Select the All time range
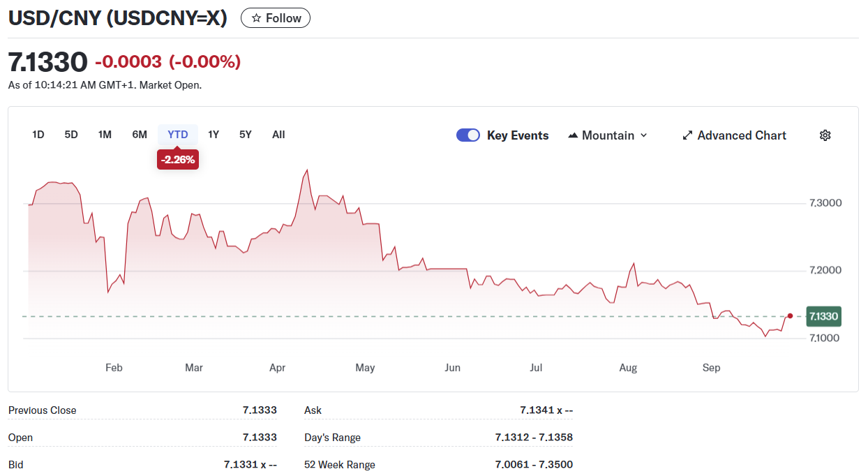Image resolution: width=868 pixels, height=476 pixels. (x=278, y=135)
